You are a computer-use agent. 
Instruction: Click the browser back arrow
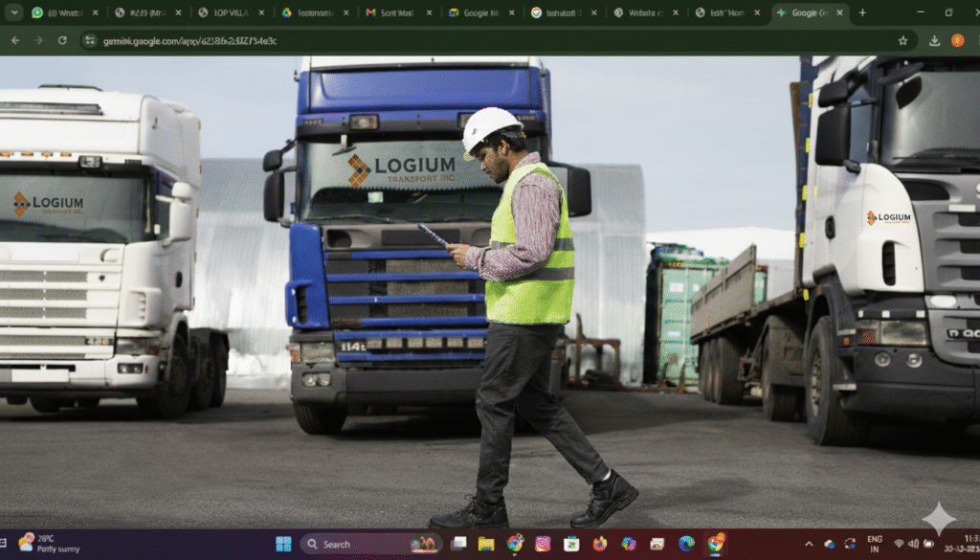(15, 41)
